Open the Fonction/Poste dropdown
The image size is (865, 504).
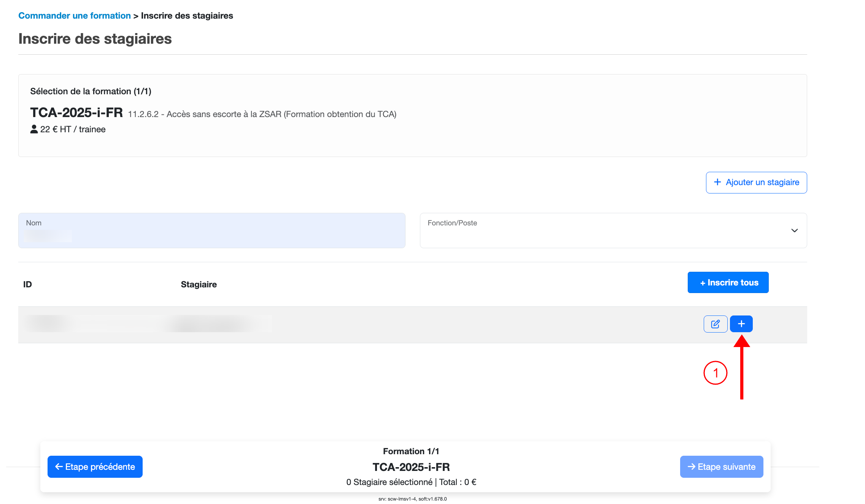613,230
